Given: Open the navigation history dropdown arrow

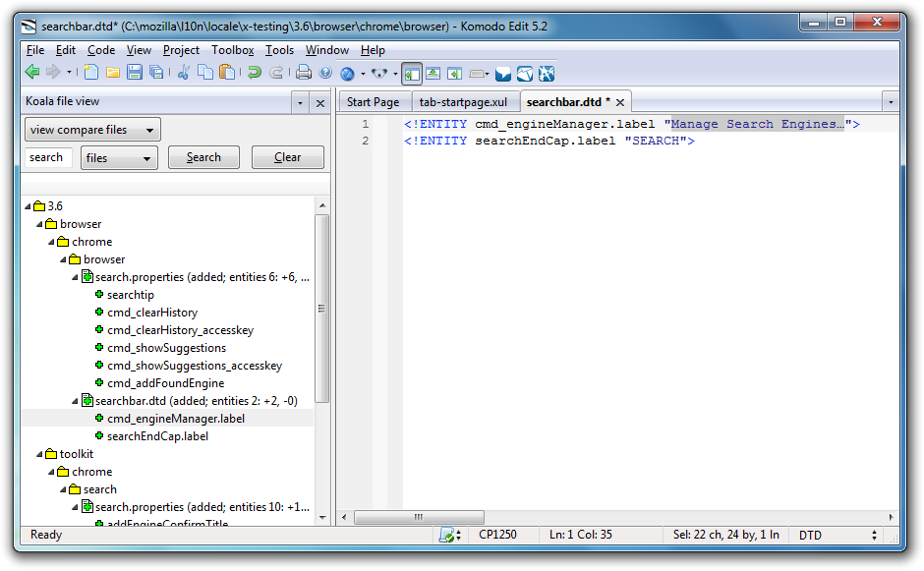Looking at the screenshot, I should 69,73.
